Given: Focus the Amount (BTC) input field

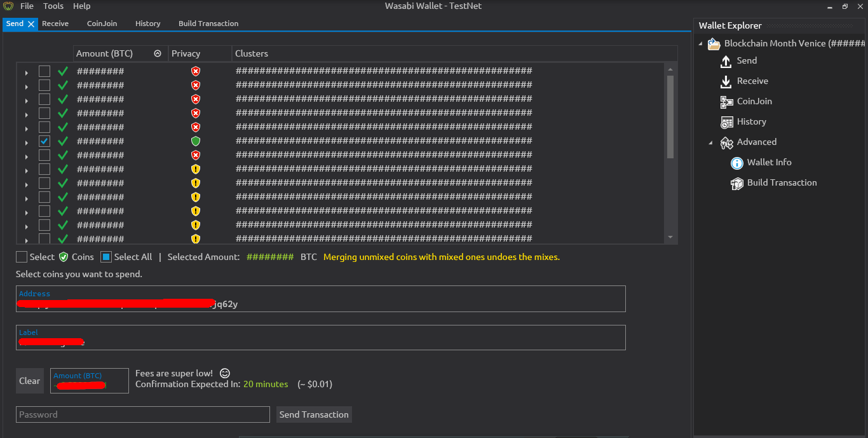Looking at the screenshot, I should coord(90,381).
